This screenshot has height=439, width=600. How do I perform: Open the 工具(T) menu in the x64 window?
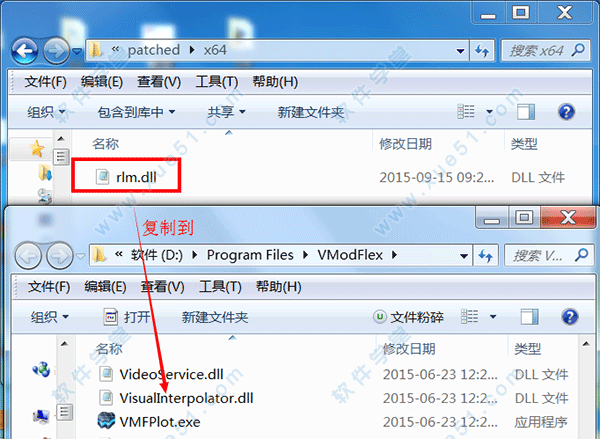point(217,82)
